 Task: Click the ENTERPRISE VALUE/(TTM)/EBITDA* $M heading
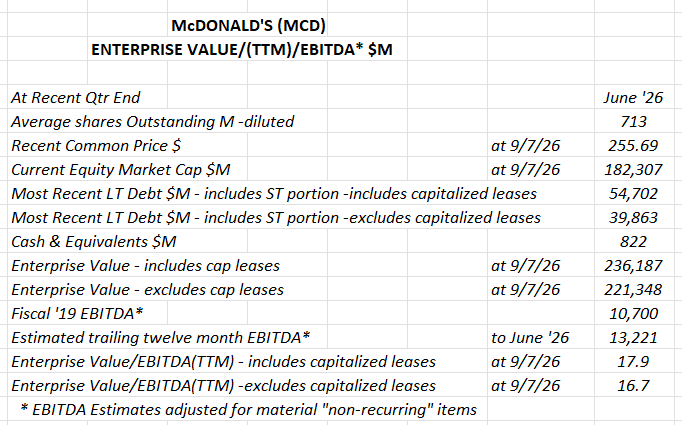pos(242,50)
